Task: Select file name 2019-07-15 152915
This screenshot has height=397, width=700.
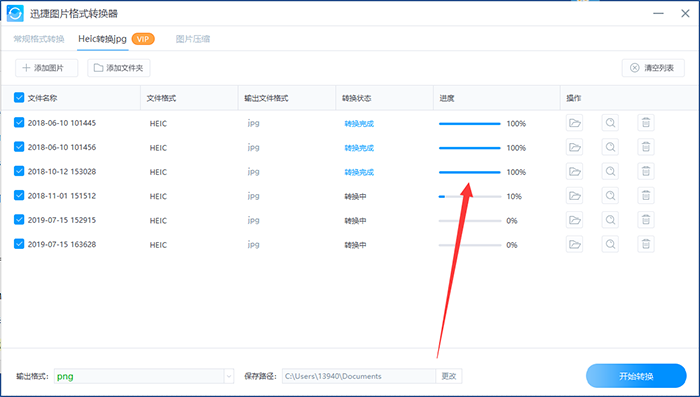Action: click(x=62, y=220)
